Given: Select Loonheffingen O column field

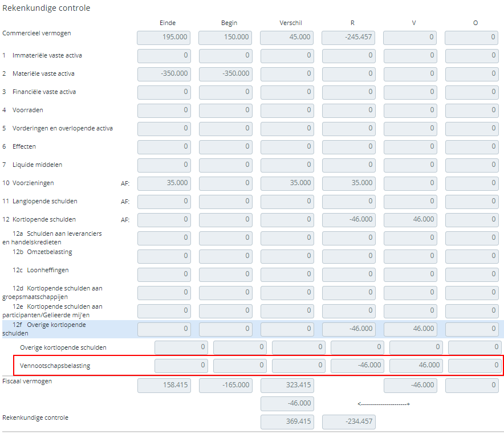Looking at the screenshot, I should 472,275.
